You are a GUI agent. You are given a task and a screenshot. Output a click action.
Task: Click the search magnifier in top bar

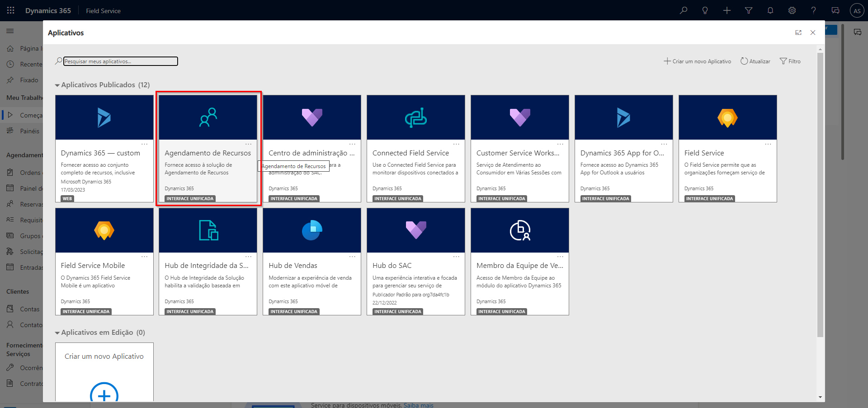pyautogui.click(x=684, y=10)
